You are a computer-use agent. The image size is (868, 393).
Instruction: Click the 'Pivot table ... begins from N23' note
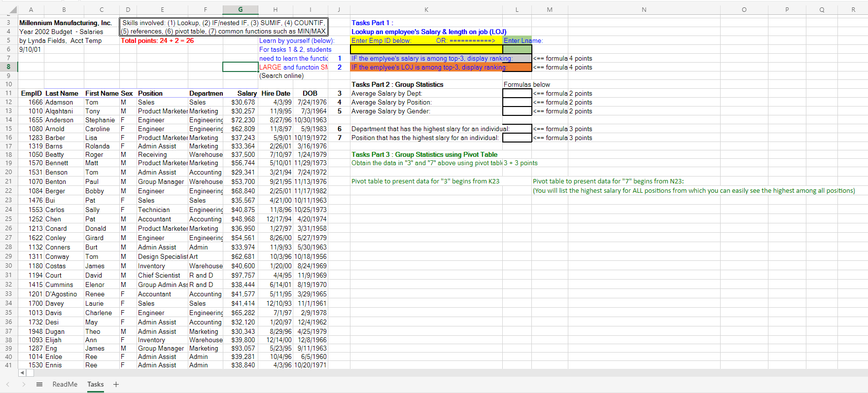click(x=608, y=181)
